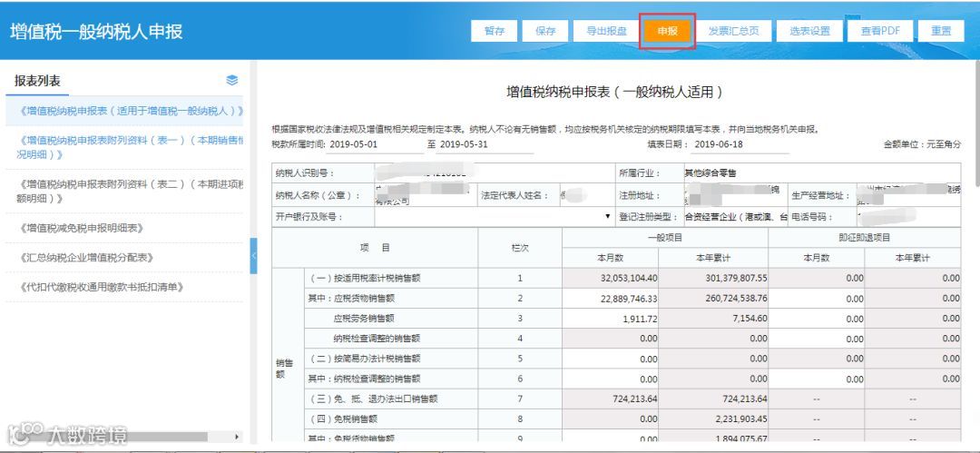Submit with the orange 申报 button

tap(668, 31)
